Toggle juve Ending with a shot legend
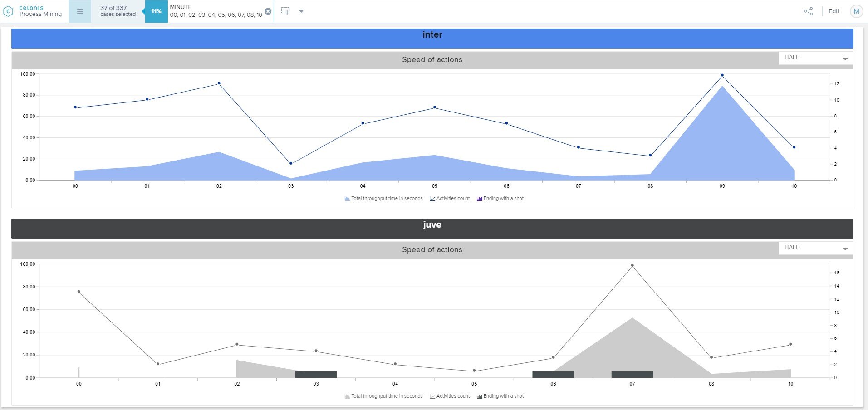The height and width of the screenshot is (410, 868). tap(500, 396)
